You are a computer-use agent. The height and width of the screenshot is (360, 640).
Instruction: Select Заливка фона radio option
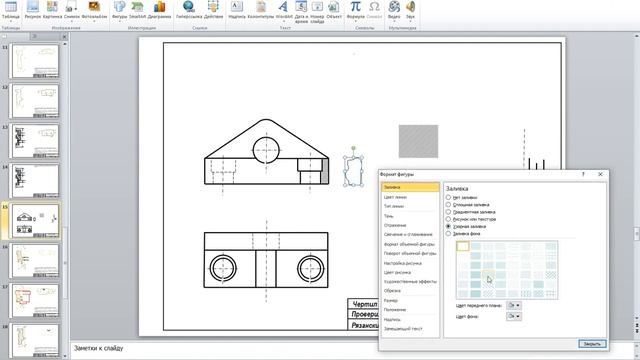(448, 233)
